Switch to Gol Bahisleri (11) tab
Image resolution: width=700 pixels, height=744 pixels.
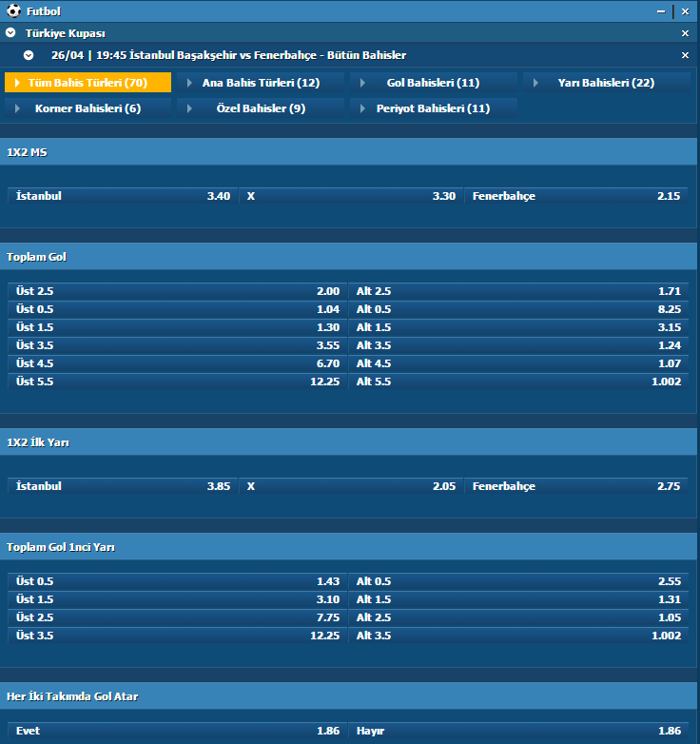(434, 83)
